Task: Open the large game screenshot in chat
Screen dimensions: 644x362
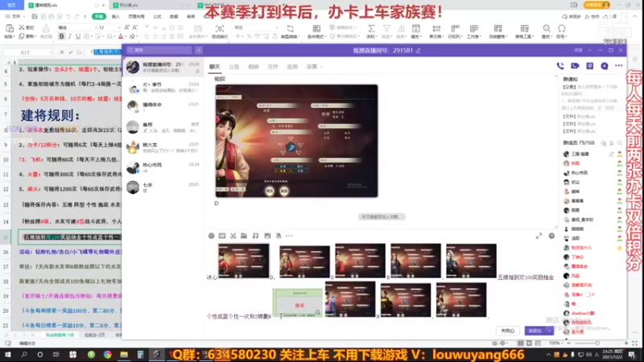Action: [296, 141]
